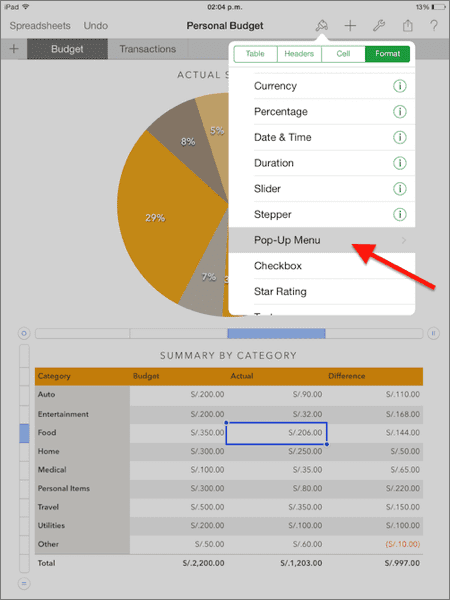
Task: Choose Pop-Up Menu format
Action: [x=322, y=240]
